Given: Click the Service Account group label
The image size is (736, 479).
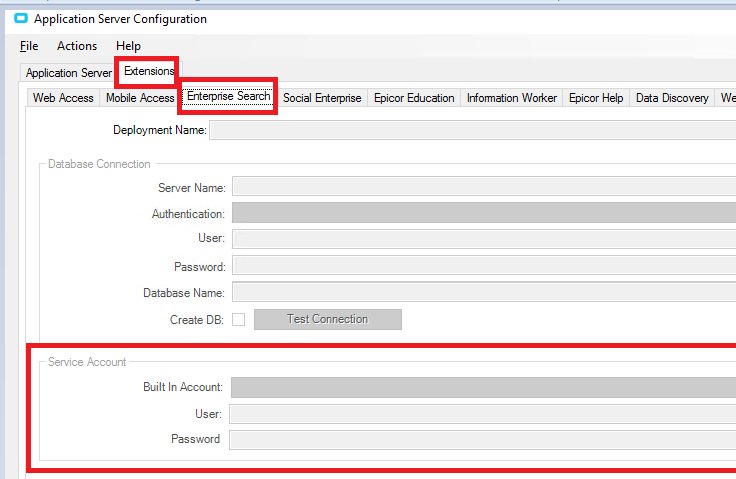Looking at the screenshot, I should coord(87,362).
